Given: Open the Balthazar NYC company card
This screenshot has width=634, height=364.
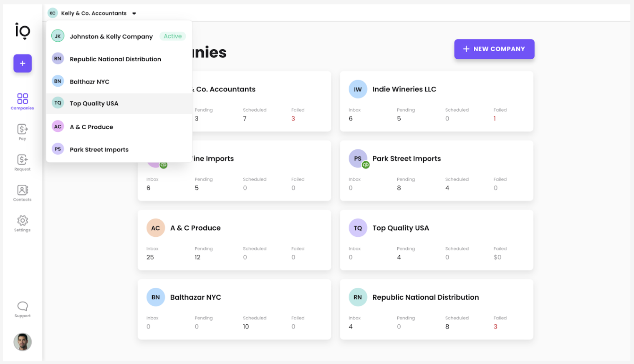Looking at the screenshot, I should tap(234, 309).
